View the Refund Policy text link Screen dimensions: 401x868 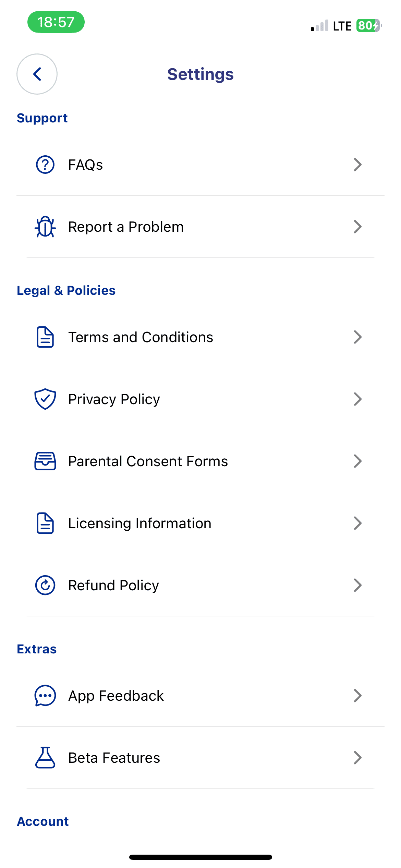[x=113, y=585]
